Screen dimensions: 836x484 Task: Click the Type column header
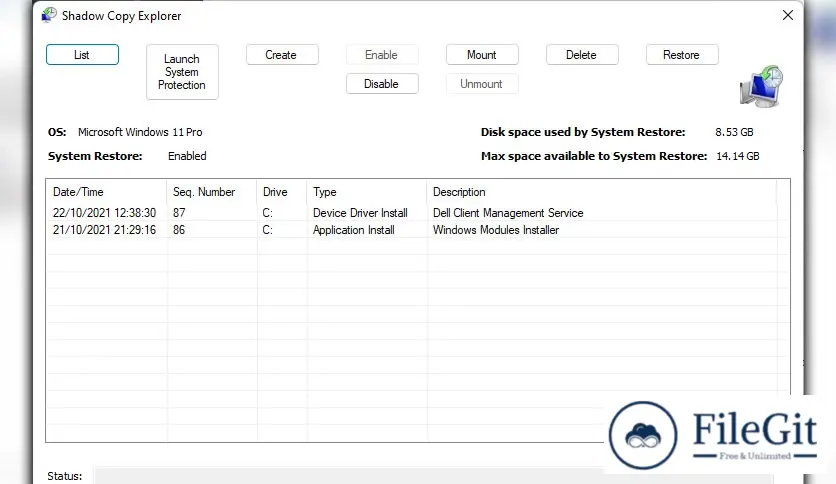pos(367,192)
